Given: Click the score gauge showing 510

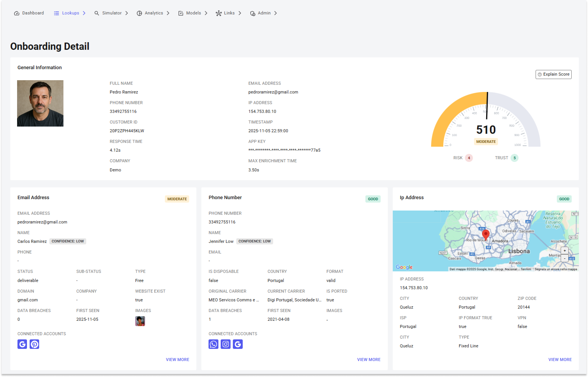Looking at the screenshot, I should point(485,122).
